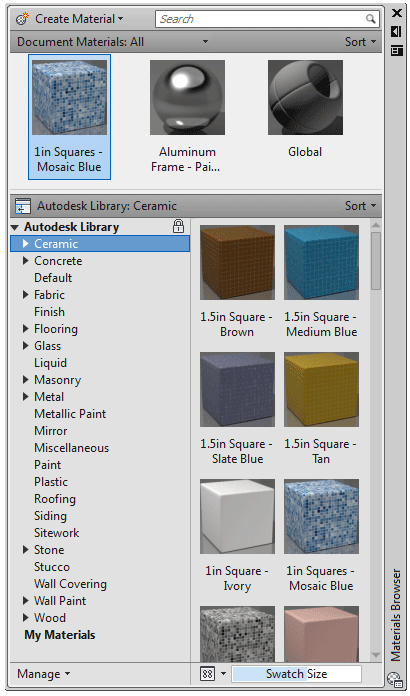Toggle library panel icon beside Autodesk Library: Ceramic
The width and height of the screenshot is (410, 696).
(x=22, y=206)
